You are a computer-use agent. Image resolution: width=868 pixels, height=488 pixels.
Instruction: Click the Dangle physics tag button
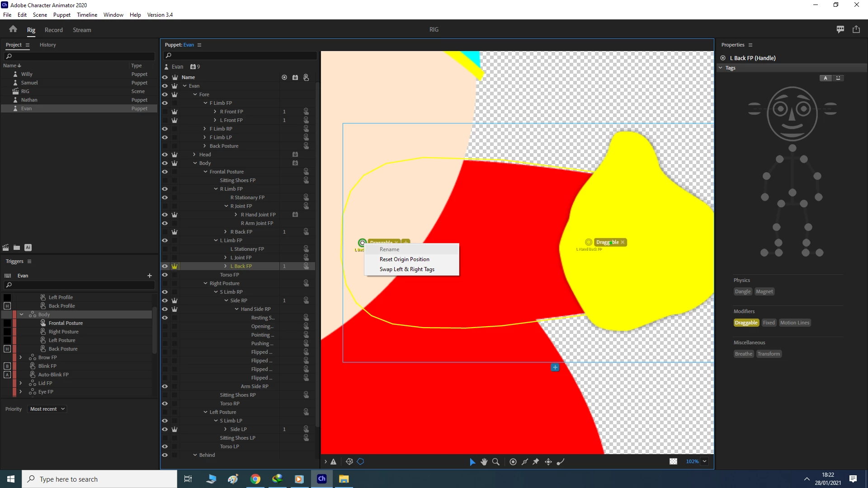742,291
